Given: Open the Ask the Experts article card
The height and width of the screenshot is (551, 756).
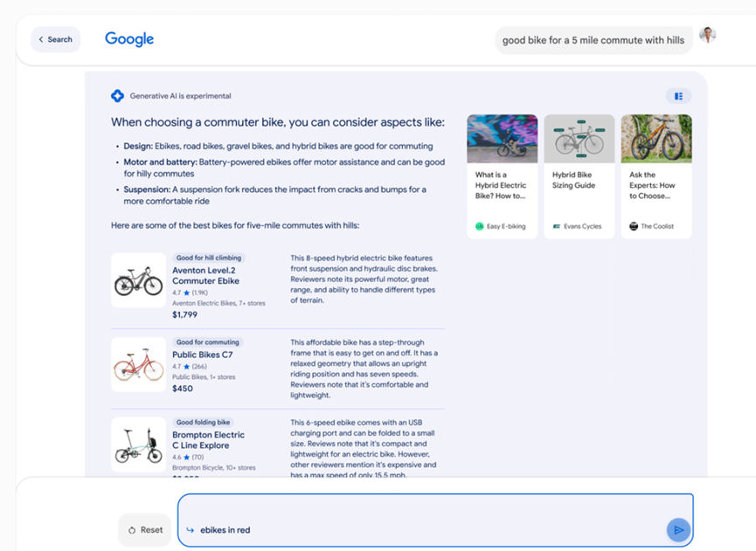Looking at the screenshot, I should coord(655,175).
